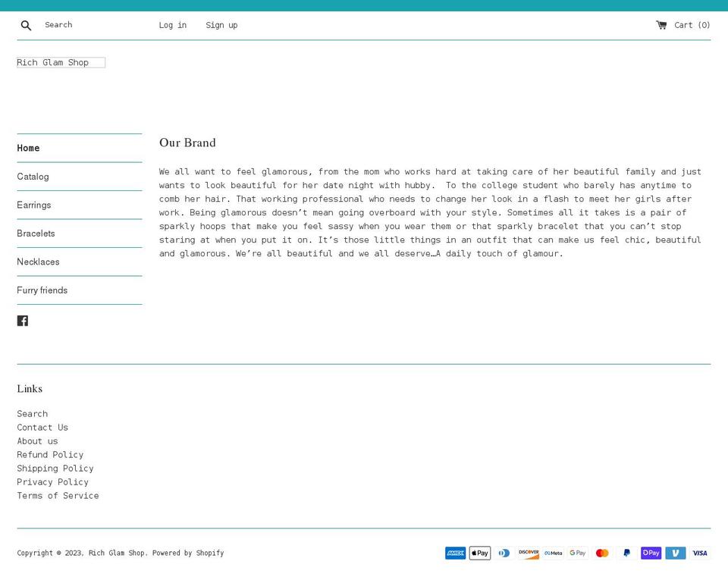
Task: Click the Apple Pay payment icon
Action: click(x=479, y=553)
